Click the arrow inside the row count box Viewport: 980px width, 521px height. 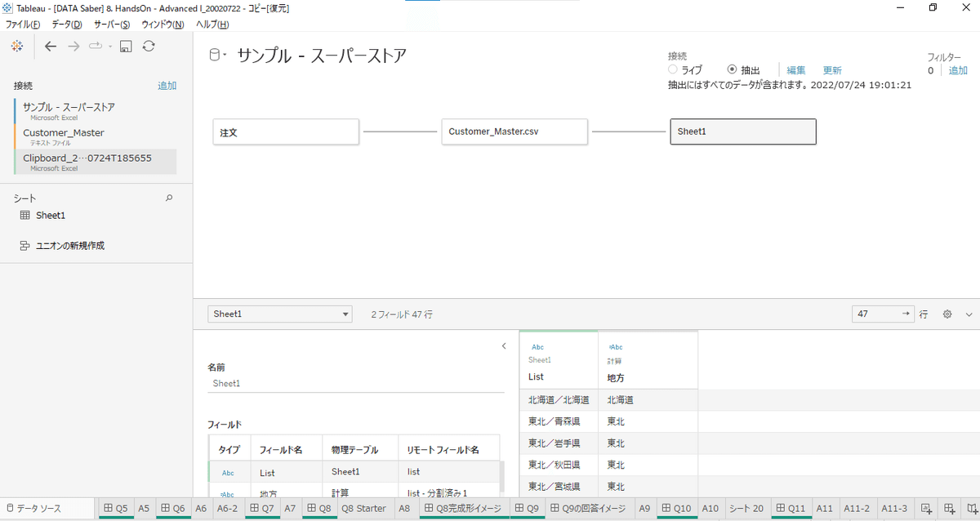pyautogui.click(x=906, y=314)
